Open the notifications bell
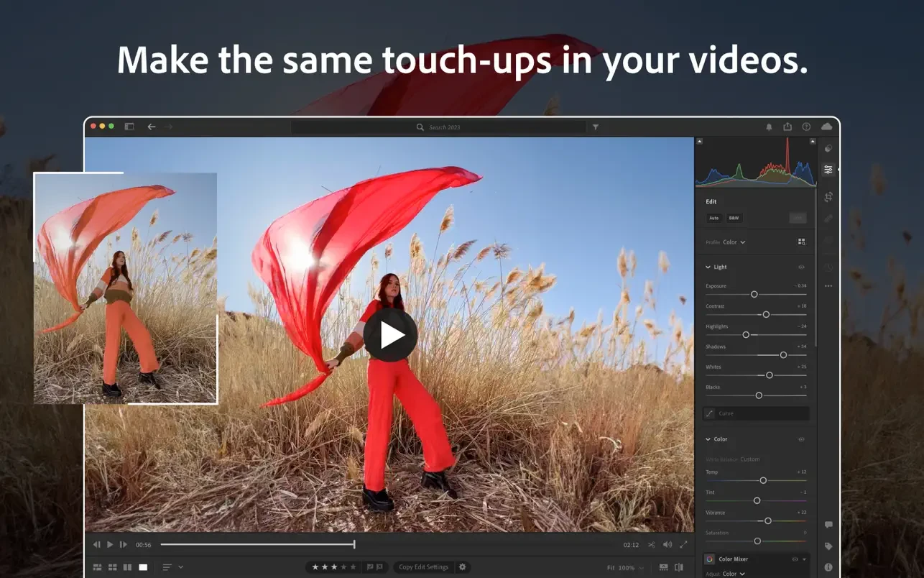Image resolution: width=924 pixels, height=578 pixels. (769, 127)
